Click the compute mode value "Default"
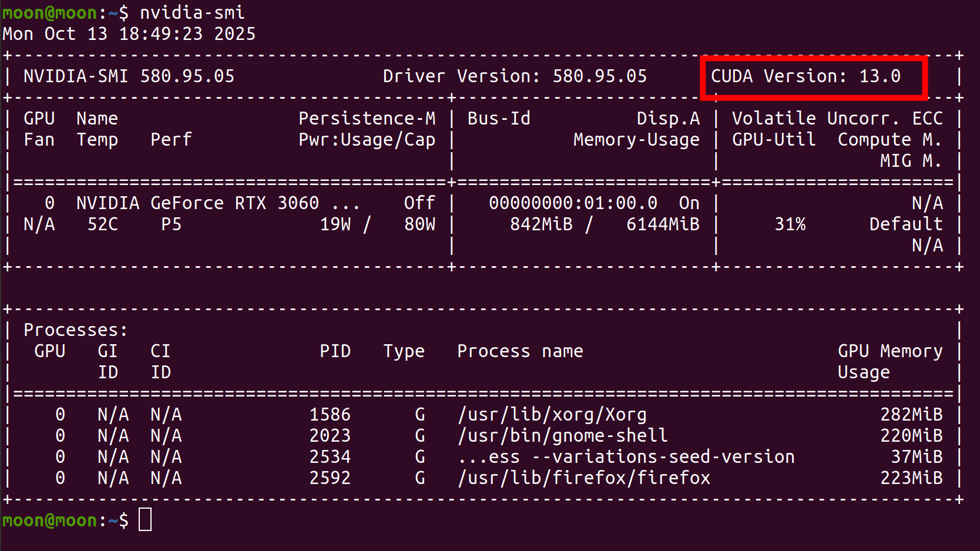Viewport: 980px width, 551px height. [906, 224]
